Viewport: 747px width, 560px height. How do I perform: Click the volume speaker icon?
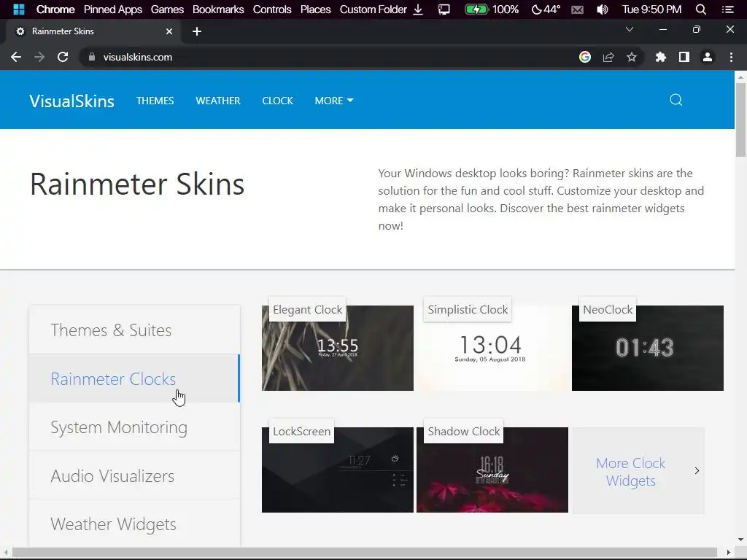(x=602, y=9)
